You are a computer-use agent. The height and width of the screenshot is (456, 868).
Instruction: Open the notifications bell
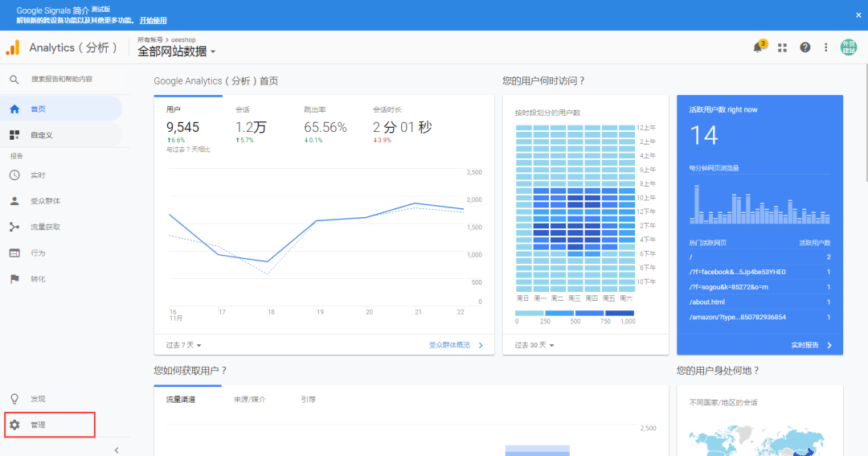(x=758, y=47)
